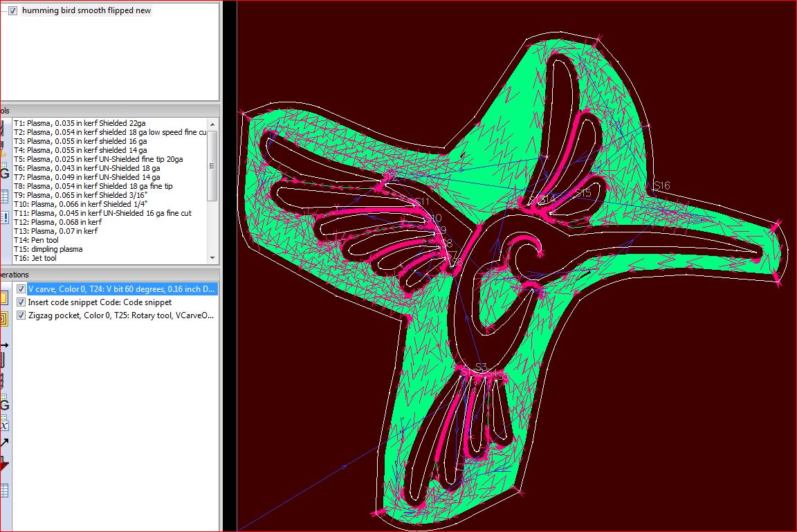Toggle the Insert code snippet checkbox
The image size is (797, 532).
tap(21, 302)
